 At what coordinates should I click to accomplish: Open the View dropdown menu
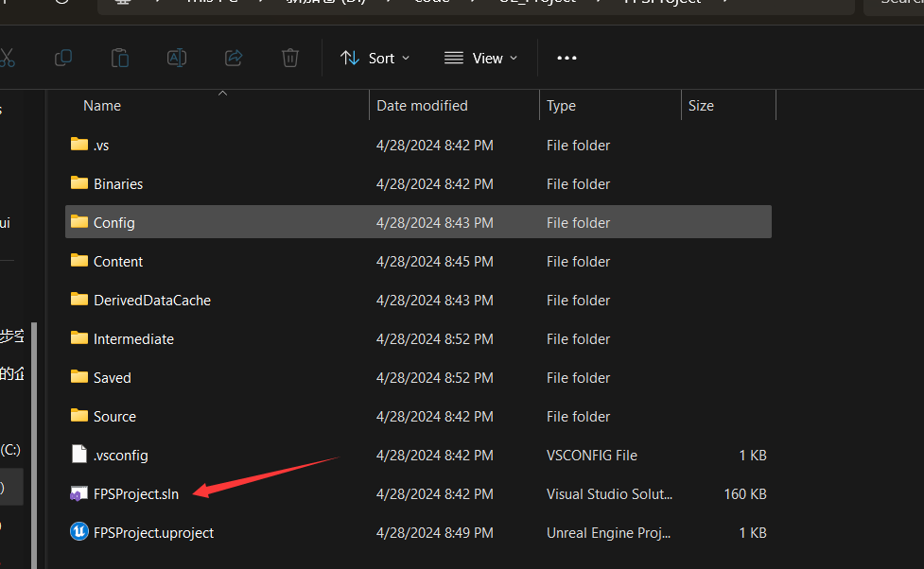pos(480,58)
